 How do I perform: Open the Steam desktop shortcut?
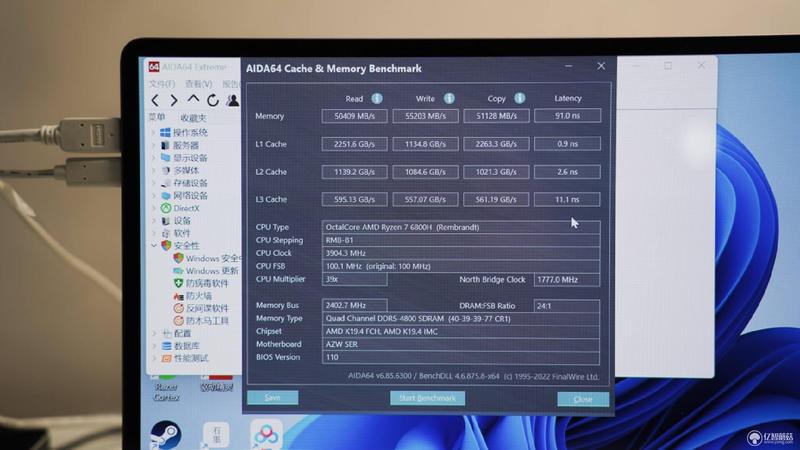[x=166, y=435]
